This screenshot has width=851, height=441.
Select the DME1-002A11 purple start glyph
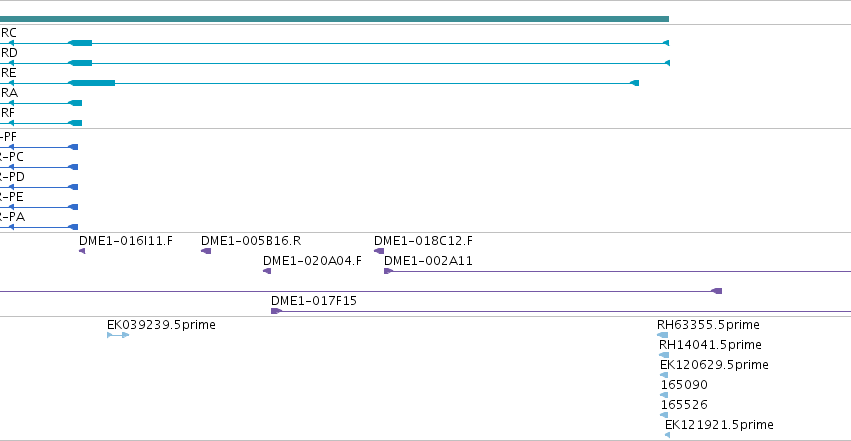(388, 271)
